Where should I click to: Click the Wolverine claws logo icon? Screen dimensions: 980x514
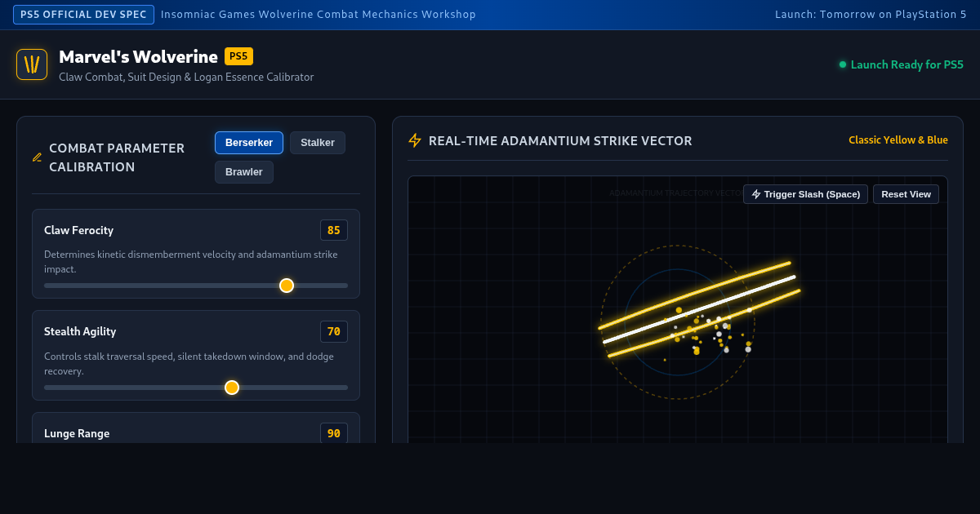32,64
